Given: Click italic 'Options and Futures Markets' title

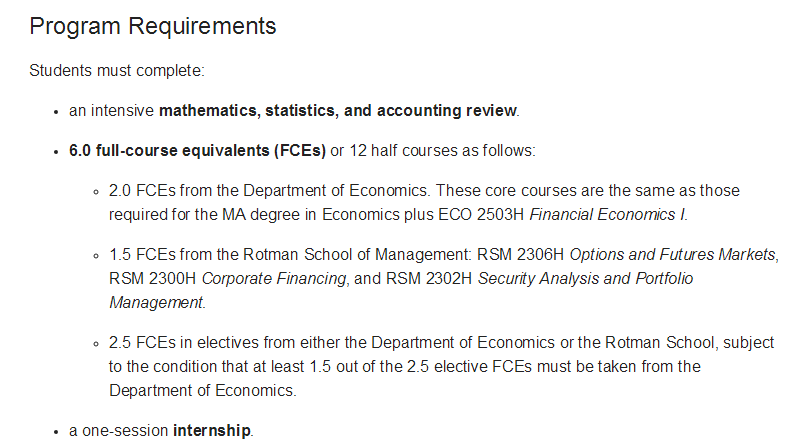Looking at the screenshot, I should 672,255.
